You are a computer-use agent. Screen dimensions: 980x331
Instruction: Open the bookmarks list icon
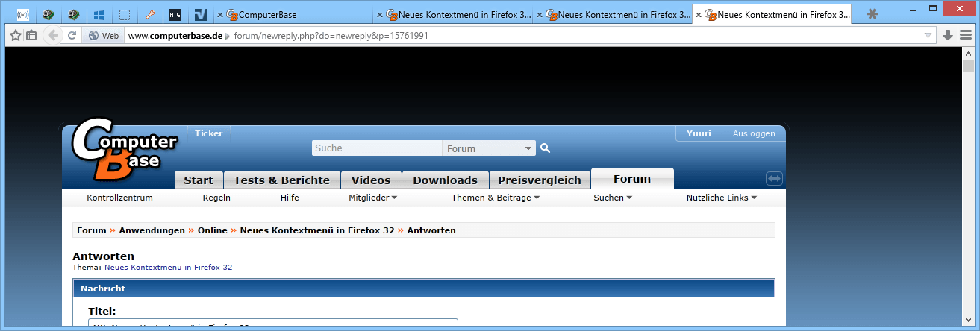pos(31,35)
